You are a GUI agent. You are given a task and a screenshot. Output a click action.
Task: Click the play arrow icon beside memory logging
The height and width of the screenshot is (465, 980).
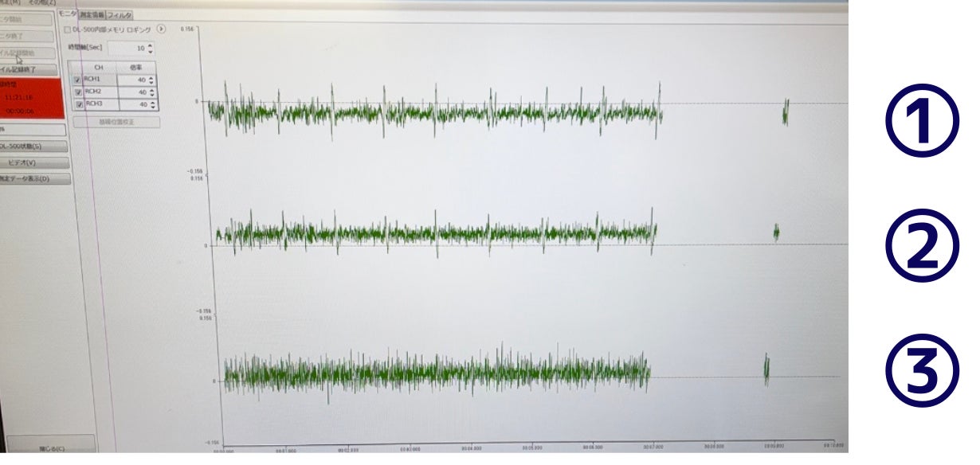[x=162, y=29]
